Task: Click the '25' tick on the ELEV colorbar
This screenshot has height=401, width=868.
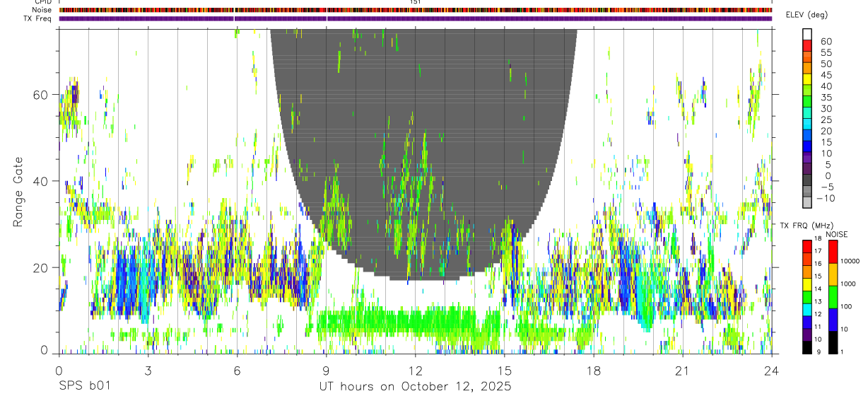Action: point(826,120)
